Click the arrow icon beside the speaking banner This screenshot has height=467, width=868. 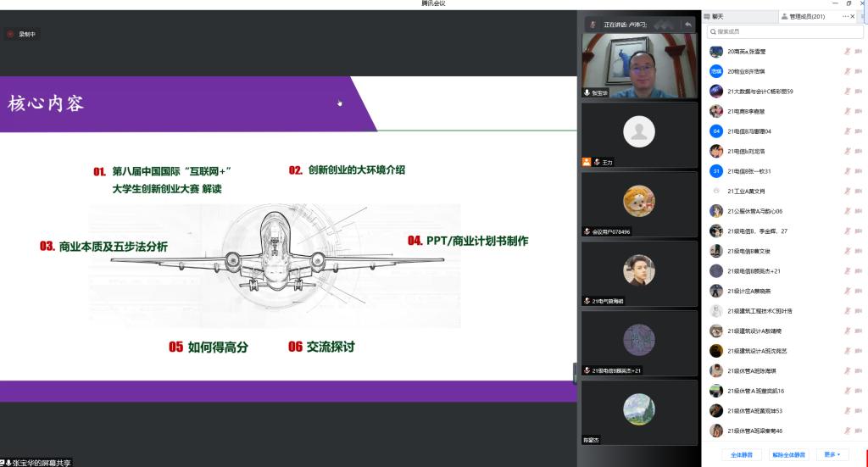(x=688, y=25)
